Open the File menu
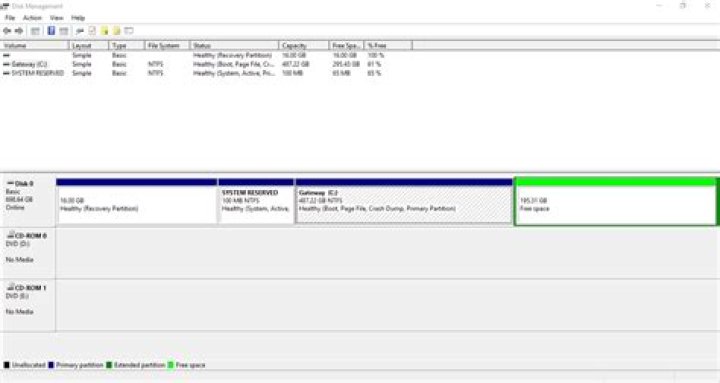Viewport: 720px width, 383px height. 10,18
